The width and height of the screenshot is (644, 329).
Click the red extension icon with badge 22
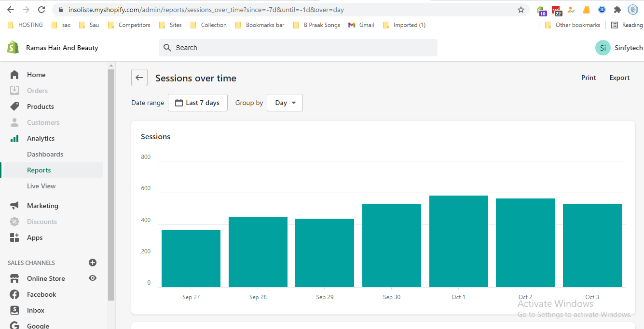pyautogui.click(x=557, y=10)
